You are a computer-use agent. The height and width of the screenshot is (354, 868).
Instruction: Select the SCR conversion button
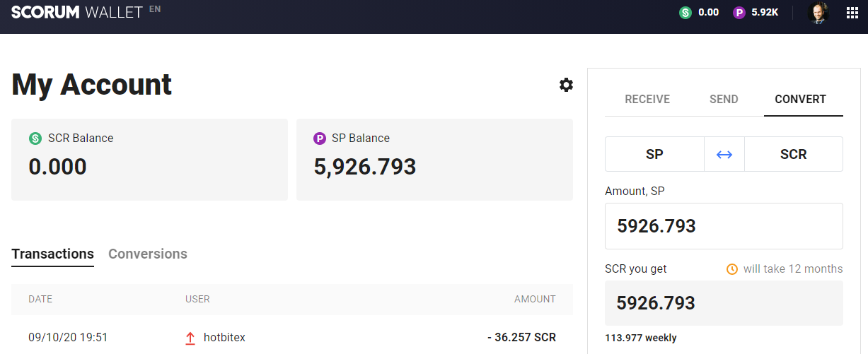[794, 154]
